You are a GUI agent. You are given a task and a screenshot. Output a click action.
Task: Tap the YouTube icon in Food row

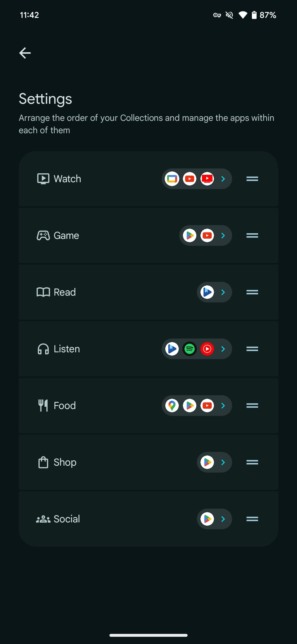(207, 406)
